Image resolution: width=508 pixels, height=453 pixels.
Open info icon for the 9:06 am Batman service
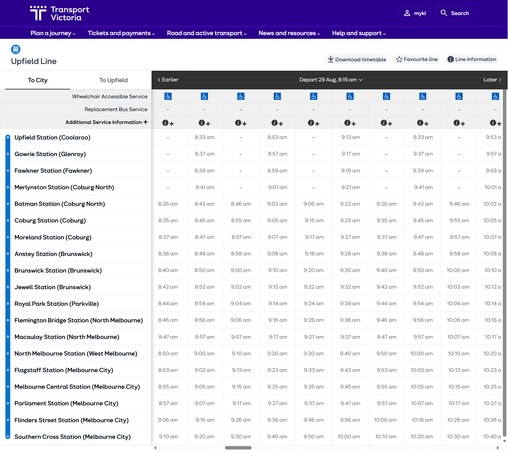[x=313, y=123]
